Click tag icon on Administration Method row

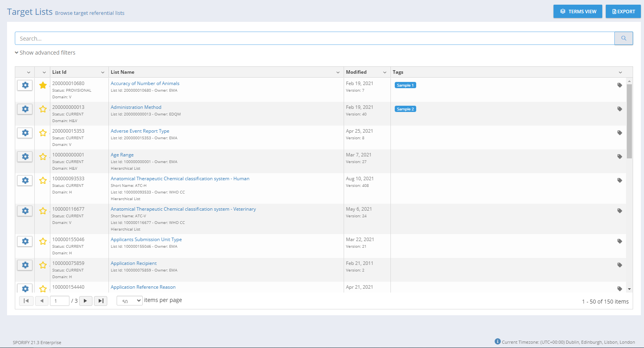619,109
